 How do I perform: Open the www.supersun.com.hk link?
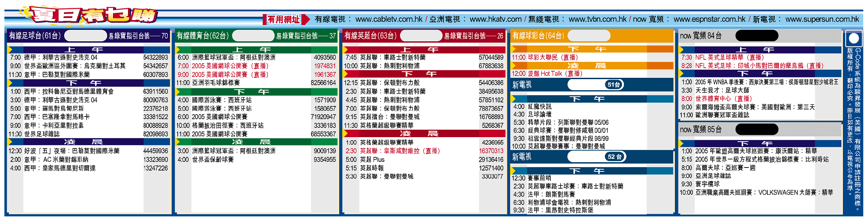point(822,19)
